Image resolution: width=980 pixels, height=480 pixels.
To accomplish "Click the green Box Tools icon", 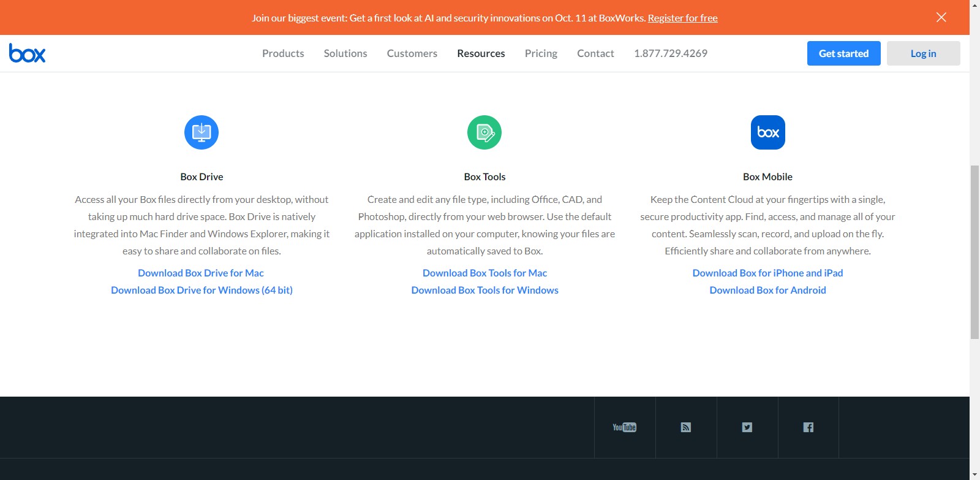I will (x=484, y=132).
